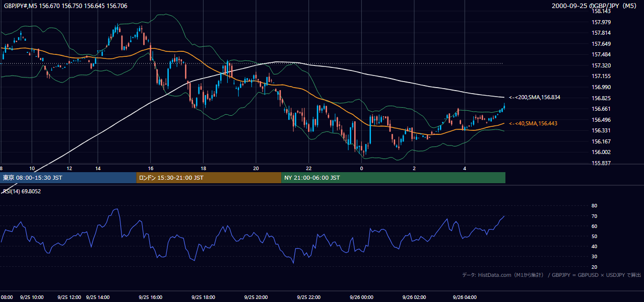This screenshot has width=644, height=302.
Task: Click RSI scale level 80
Action: [x=594, y=206]
